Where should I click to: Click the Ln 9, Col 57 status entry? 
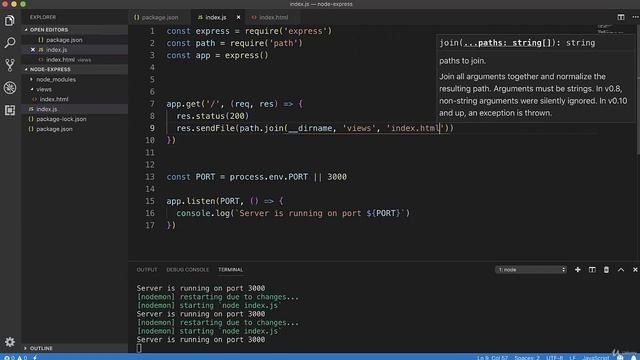[493, 358]
